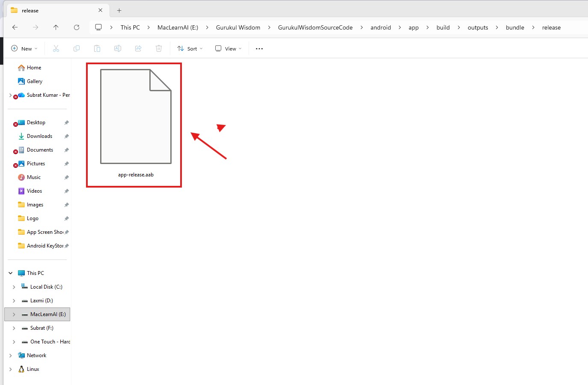Viewport: 588px width, 385px height.
Task: Go up one folder level
Action: click(x=56, y=27)
